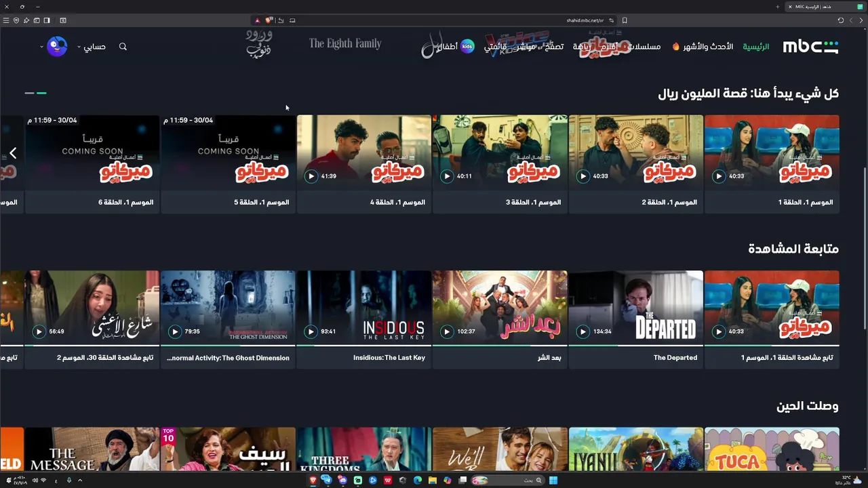Screen dimensions: 868x488
Task: Open مسلسلات series menu
Action: pyautogui.click(x=645, y=47)
